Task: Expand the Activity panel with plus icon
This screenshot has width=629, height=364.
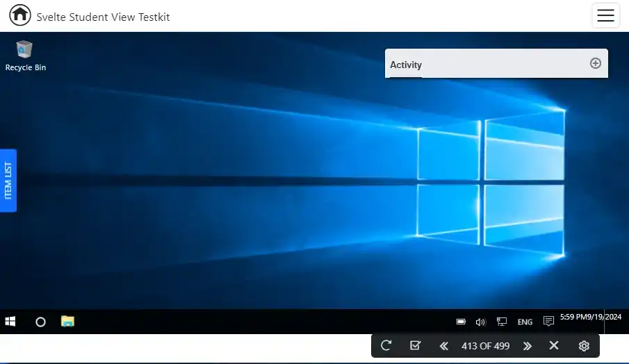Action: pyautogui.click(x=595, y=63)
